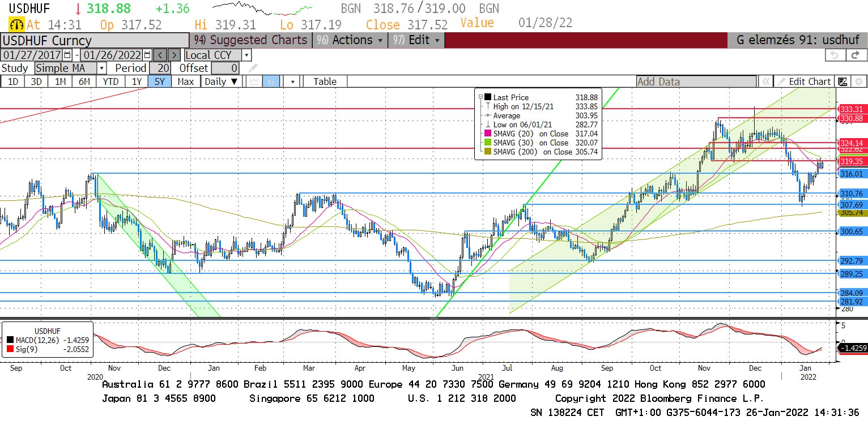Image resolution: width=868 pixels, height=429 pixels.
Task: Click the double chevron collapse icon
Action: 765,81
